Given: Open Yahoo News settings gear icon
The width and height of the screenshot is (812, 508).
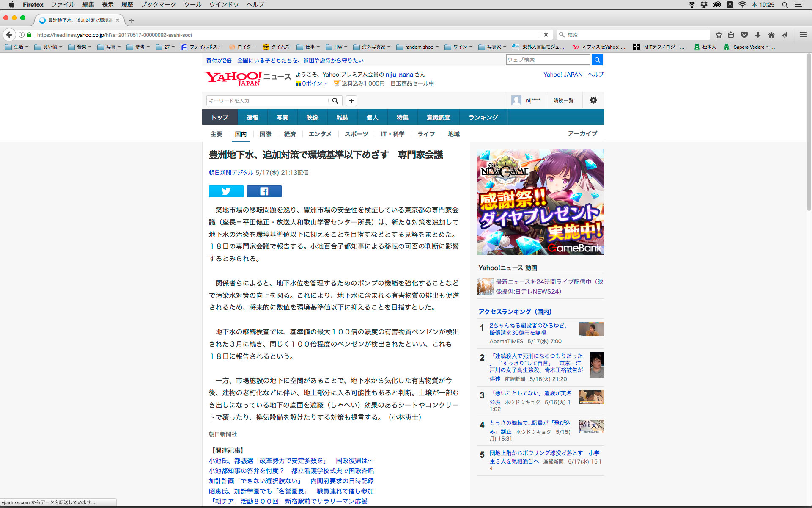Looking at the screenshot, I should tap(593, 100).
